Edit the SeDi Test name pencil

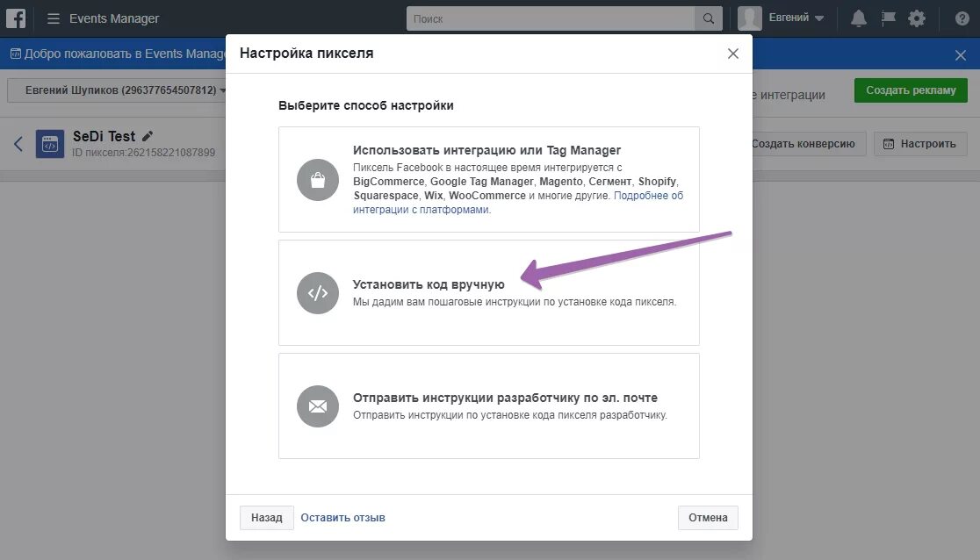pyautogui.click(x=148, y=136)
